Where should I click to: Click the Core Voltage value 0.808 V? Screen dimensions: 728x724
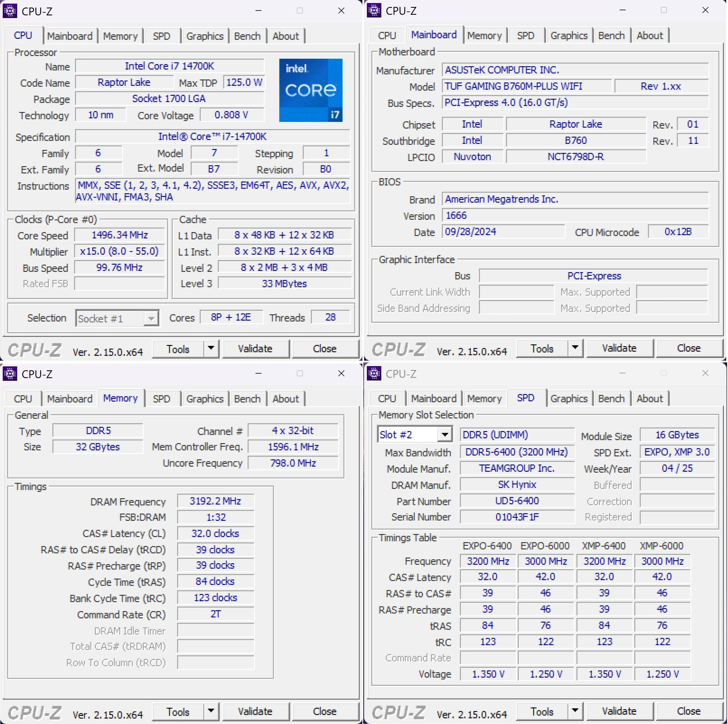[232, 115]
